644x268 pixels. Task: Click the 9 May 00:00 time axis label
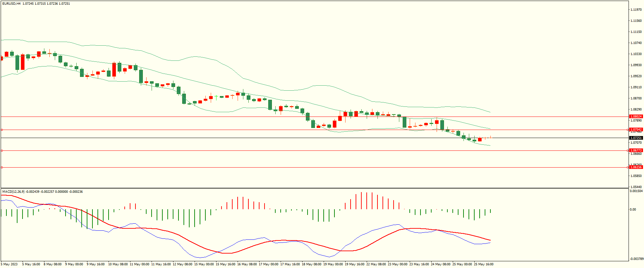[x=74, y=264]
